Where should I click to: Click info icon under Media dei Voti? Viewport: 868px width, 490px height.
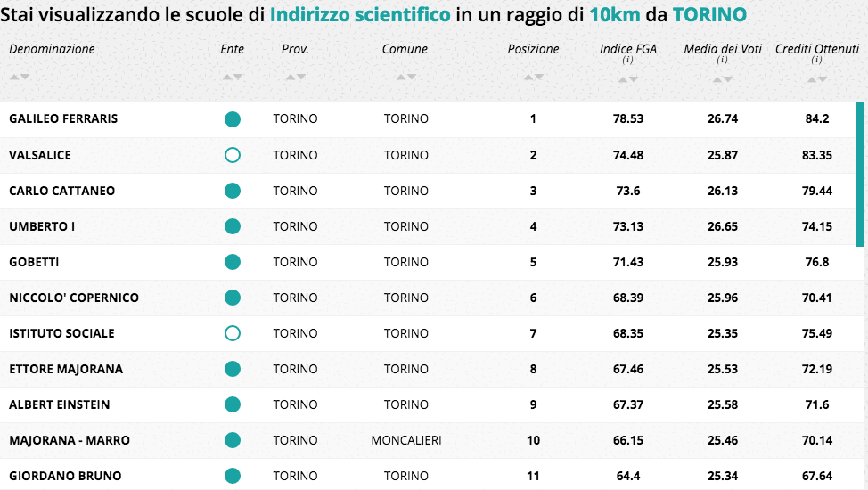(723, 60)
